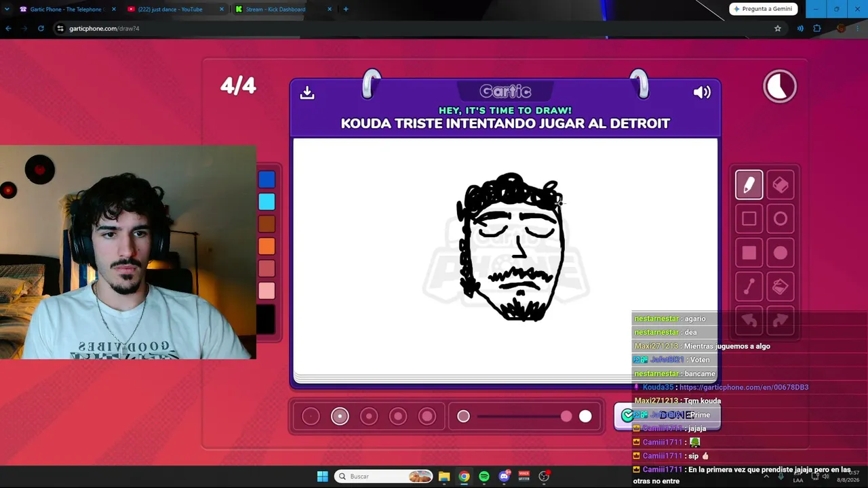Close the YouTube tab
Image resolution: width=868 pixels, height=488 pixels.
[x=221, y=9]
